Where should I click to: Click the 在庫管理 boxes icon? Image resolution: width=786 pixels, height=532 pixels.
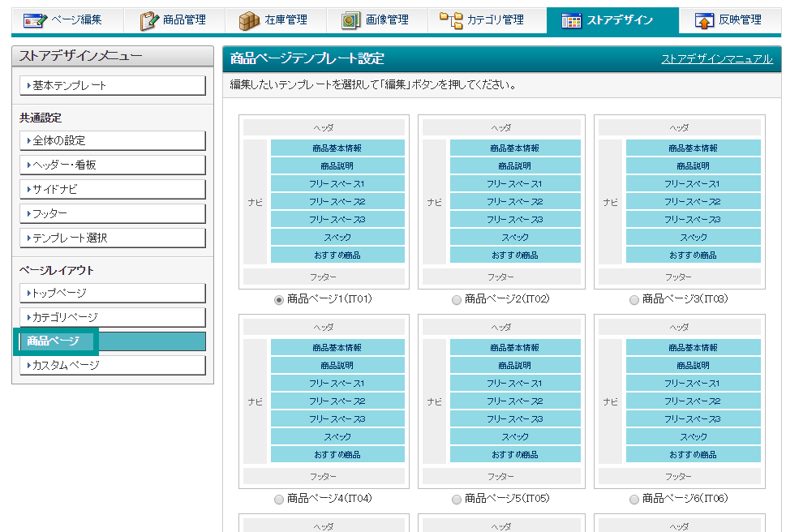coord(249,20)
